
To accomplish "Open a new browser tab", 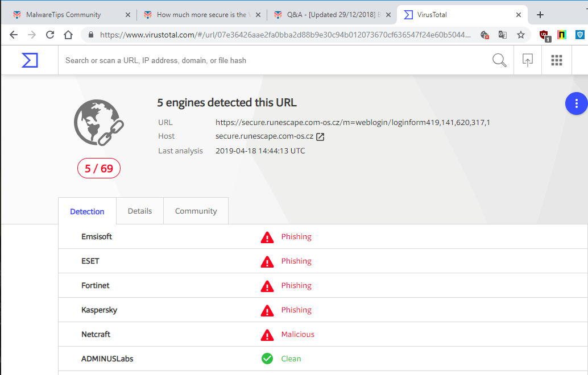I will [540, 15].
